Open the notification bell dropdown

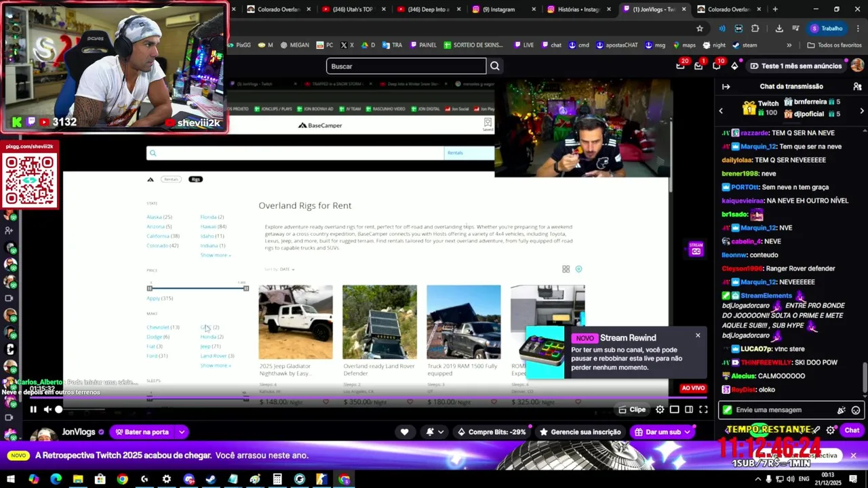tap(435, 432)
